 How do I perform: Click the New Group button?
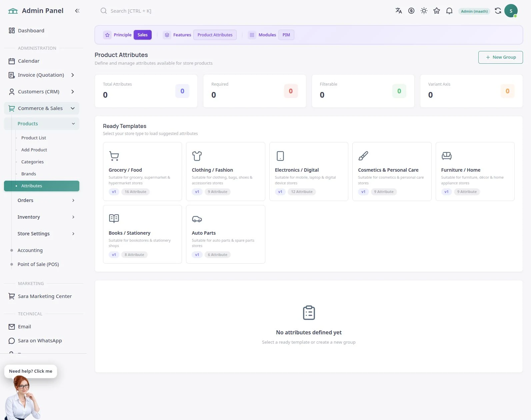click(x=500, y=57)
